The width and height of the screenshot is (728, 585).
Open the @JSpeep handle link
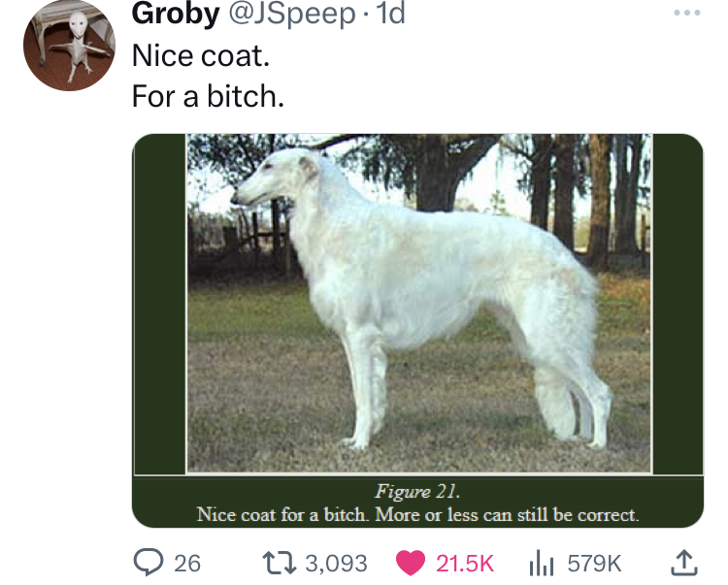(x=292, y=14)
